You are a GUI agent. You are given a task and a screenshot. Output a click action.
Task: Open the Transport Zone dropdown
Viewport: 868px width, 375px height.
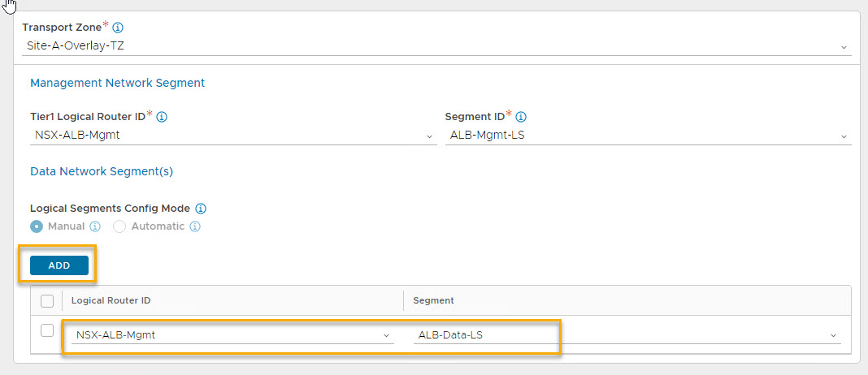[436, 46]
